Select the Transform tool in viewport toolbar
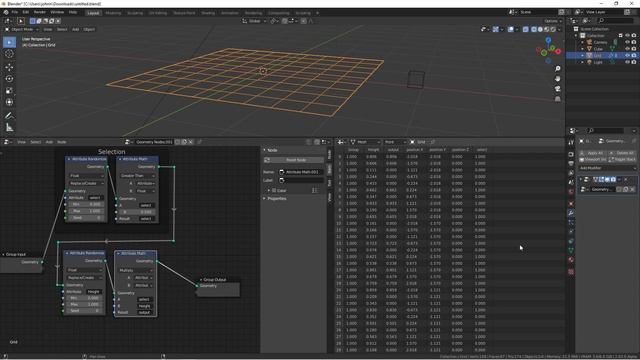The width and height of the screenshot is (640, 360). pyautogui.click(x=9, y=102)
